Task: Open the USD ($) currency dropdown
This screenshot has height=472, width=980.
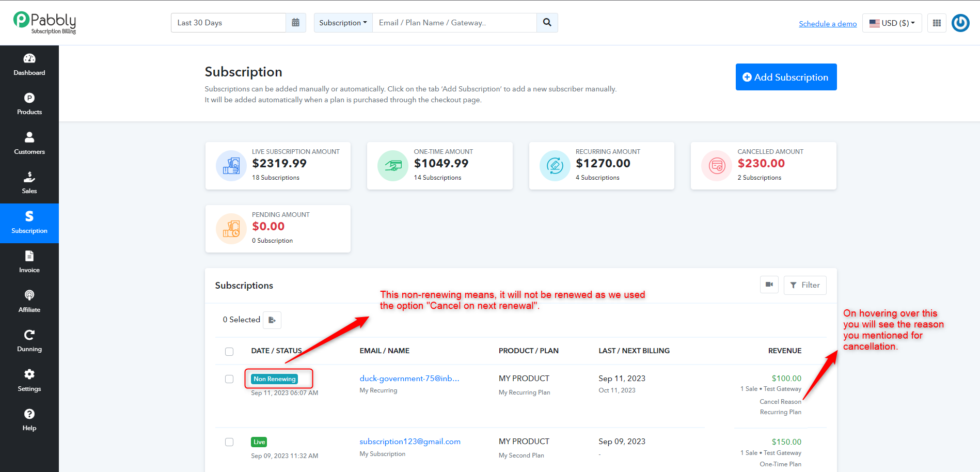Action: (x=892, y=23)
